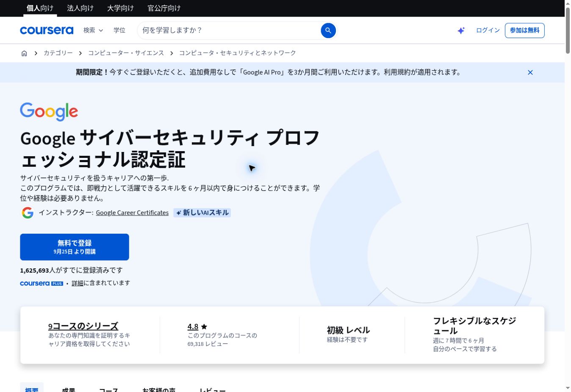Open カテゴリー breadcrumb link

point(58,53)
